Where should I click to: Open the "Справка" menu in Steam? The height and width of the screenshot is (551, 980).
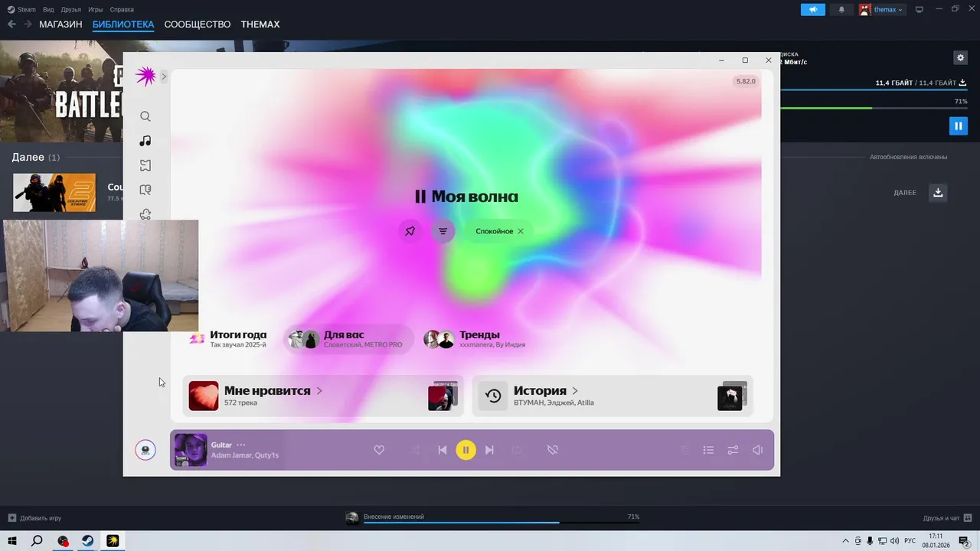tap(122, 9)
